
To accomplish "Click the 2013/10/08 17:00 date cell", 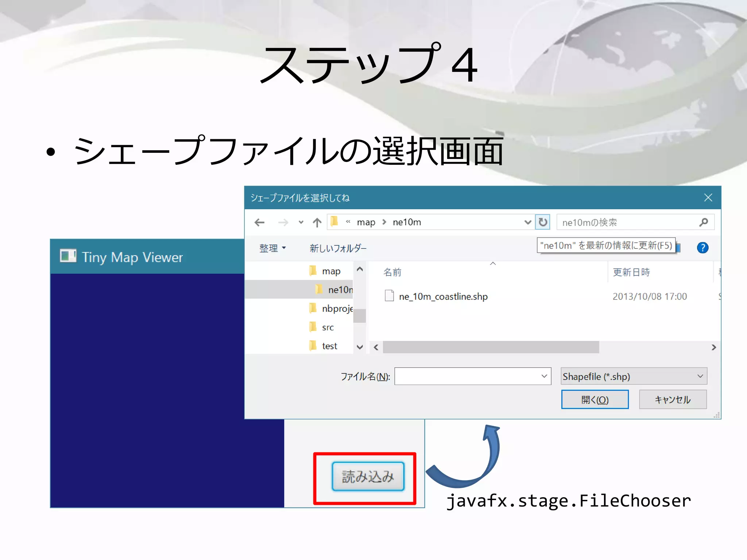I will click(650, 296).
